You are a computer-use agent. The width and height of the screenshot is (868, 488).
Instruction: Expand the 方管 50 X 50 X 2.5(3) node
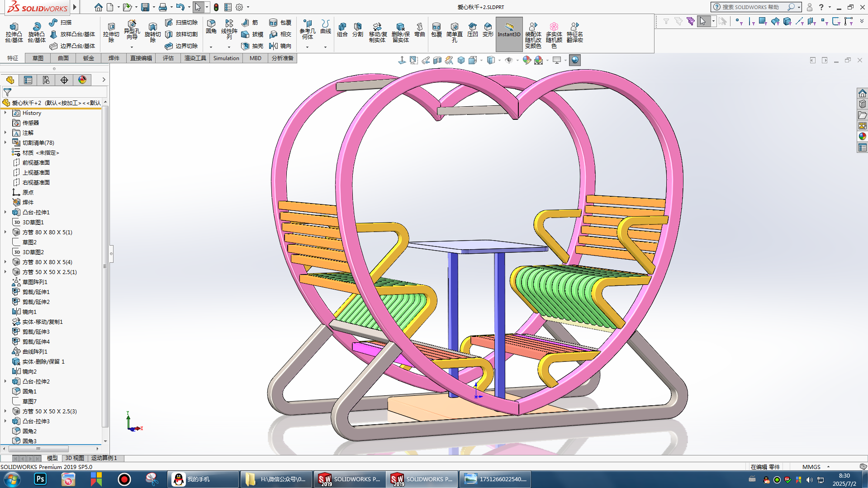tap(5, 411)
